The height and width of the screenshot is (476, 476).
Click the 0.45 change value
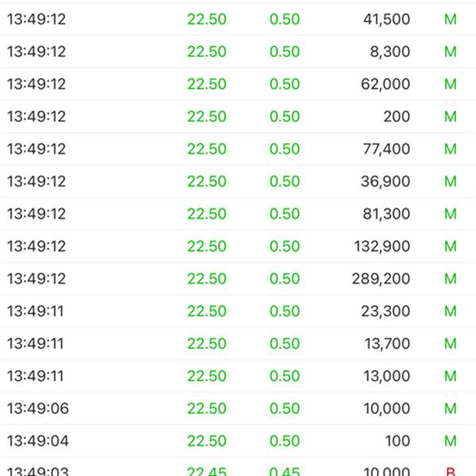point(285,471)
